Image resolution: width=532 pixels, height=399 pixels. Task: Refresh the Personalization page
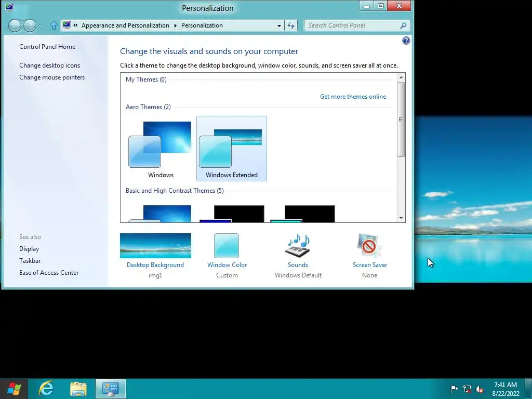[291, 25]
